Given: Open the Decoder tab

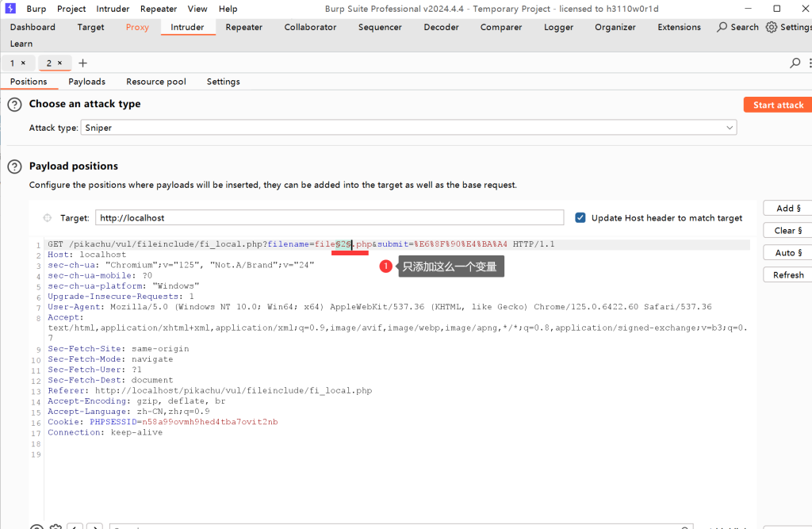Looking at the screenshot, I should coord(441,27).
